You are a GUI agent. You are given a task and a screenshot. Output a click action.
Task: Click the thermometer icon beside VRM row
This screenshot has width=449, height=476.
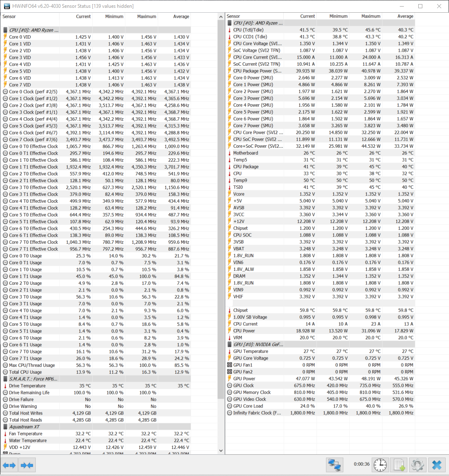point(229,338)
